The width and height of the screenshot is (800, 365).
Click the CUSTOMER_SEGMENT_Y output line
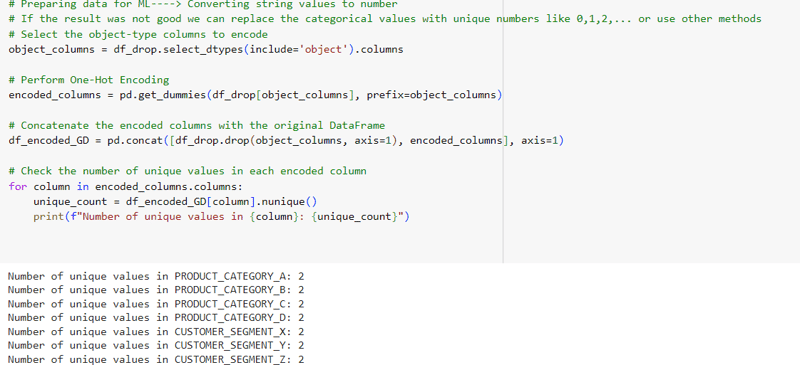[156, 345]
